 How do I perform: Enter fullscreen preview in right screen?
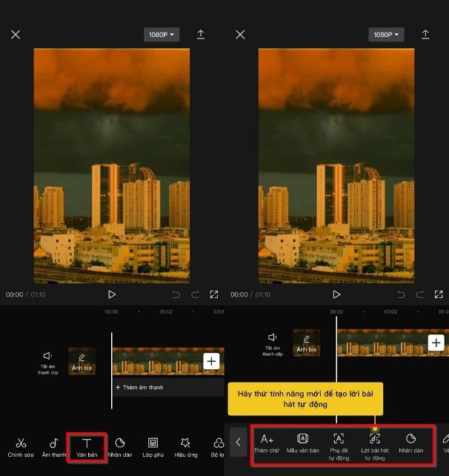tap(439, 294)
